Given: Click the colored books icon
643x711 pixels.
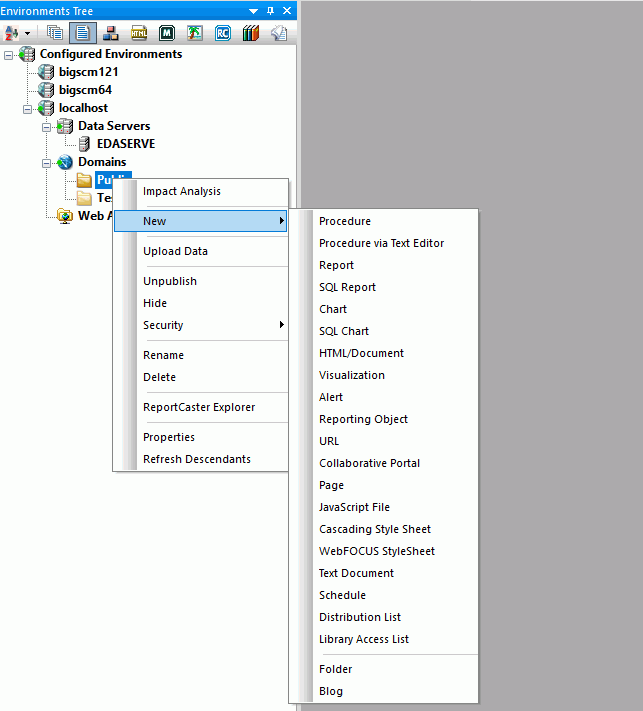Looking at the screenshot, I should tap(251, 33).
